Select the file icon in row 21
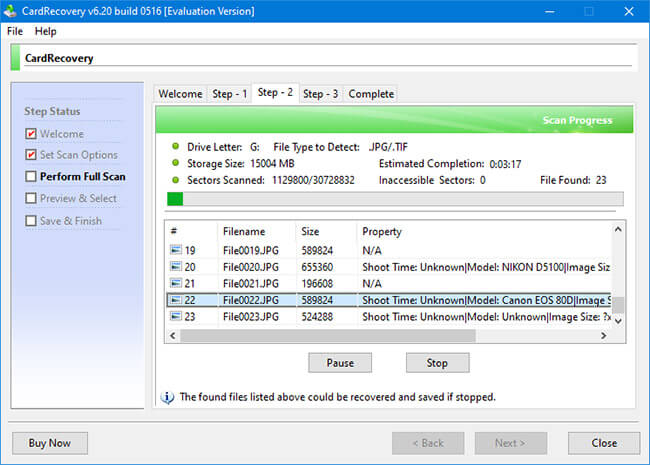Screen dimensions: 650x465 (176, 283)
